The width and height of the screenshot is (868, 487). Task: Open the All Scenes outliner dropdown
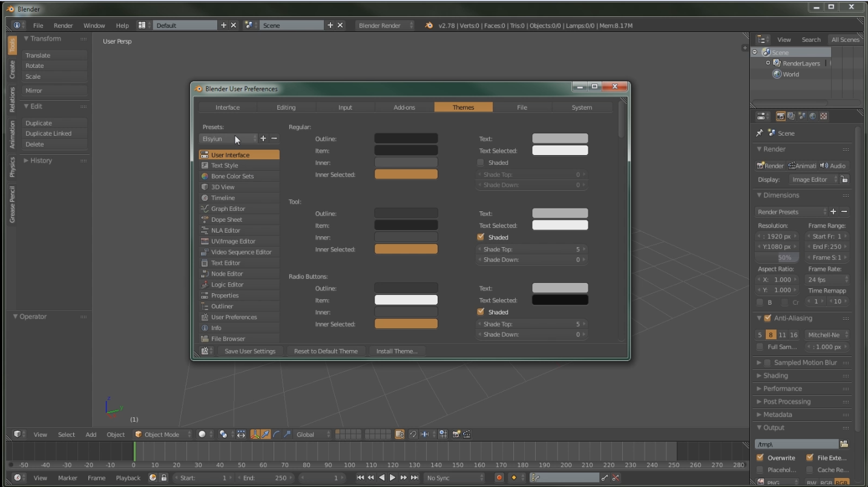point(846,40)
